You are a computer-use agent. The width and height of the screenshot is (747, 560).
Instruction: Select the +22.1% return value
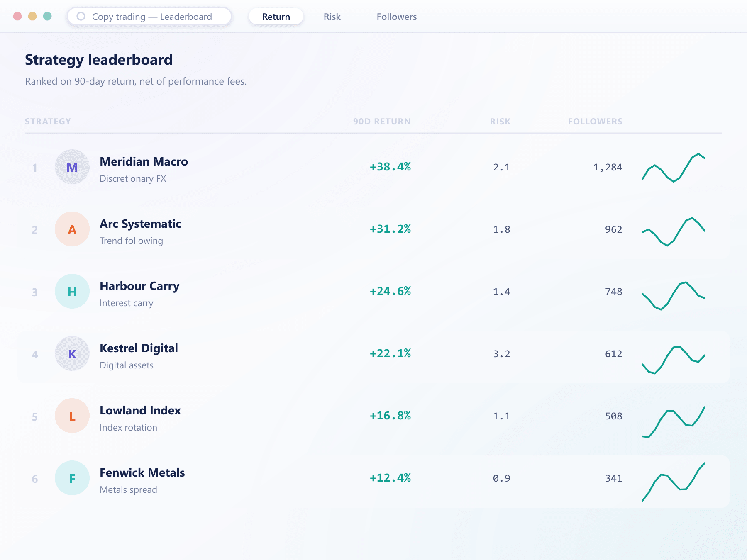pos(390,353)
